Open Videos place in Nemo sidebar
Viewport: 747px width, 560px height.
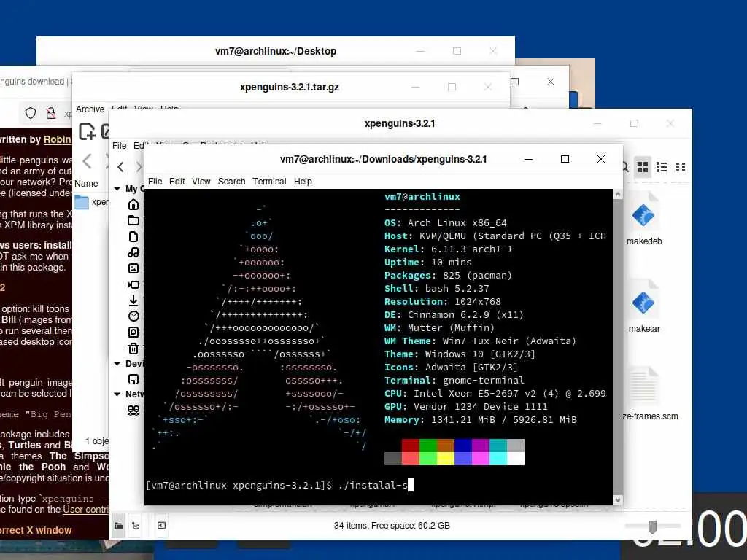(133, 284)
